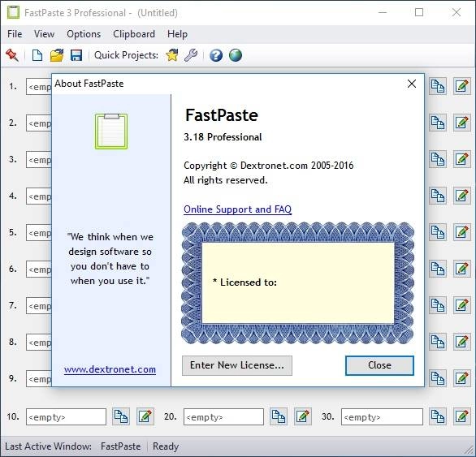The height and width of the screenshot is (457, 476).
Task: Click the Quick Projects star folder icon
Action: [172, 55]
